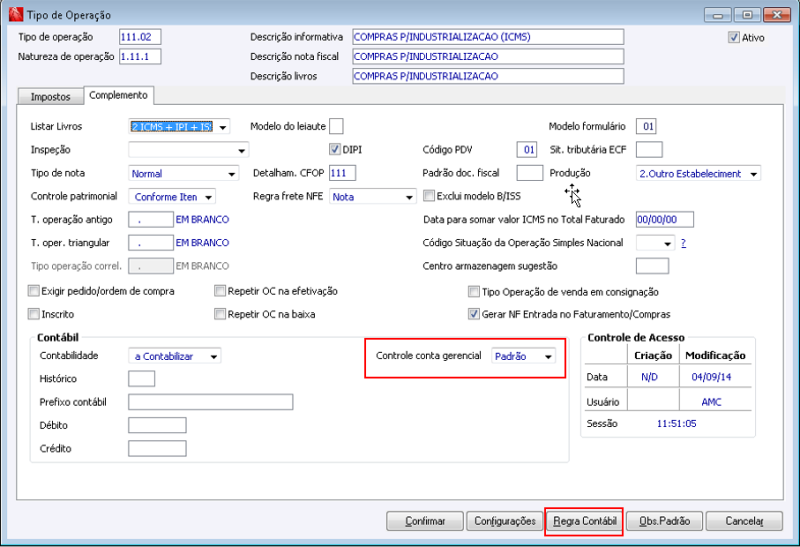The image size is (800, 547).
Task: Click the Descrição nota fiscal field
Action: [x=488, y=56]
